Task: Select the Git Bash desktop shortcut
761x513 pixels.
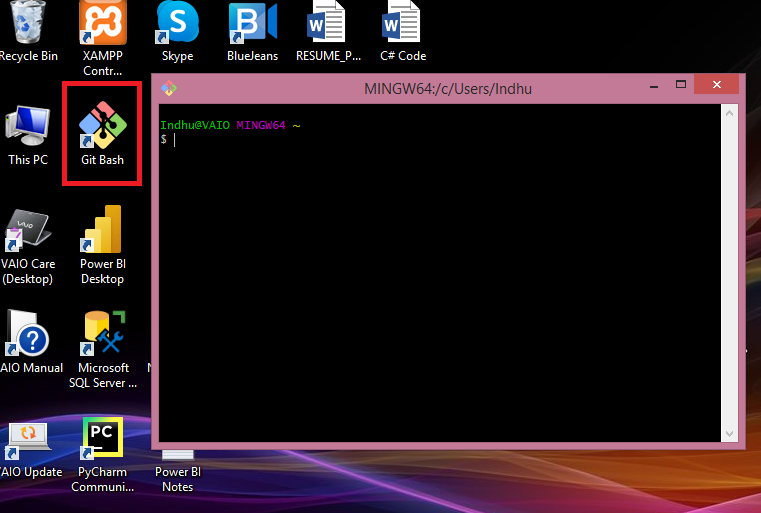Action: click(x=102, y=133)
